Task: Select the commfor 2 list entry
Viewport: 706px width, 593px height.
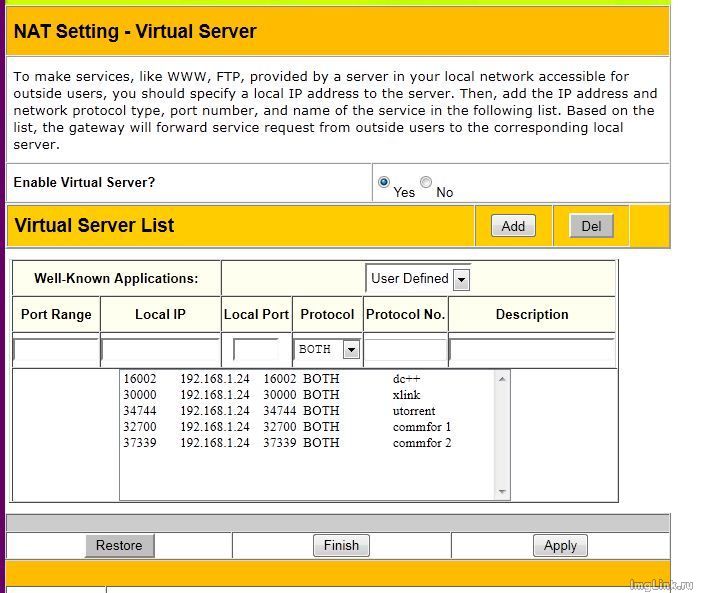Action: coord(307,443)
